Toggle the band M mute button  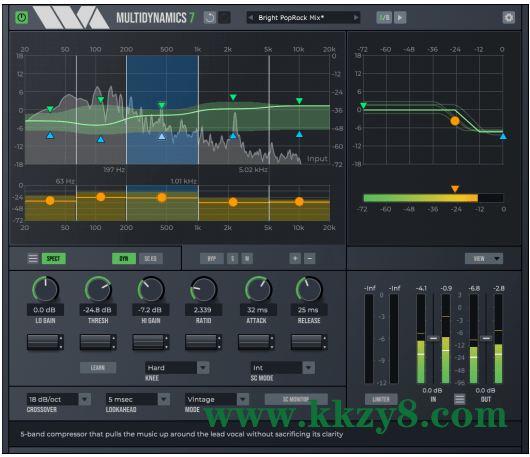(x=247, y=259)
